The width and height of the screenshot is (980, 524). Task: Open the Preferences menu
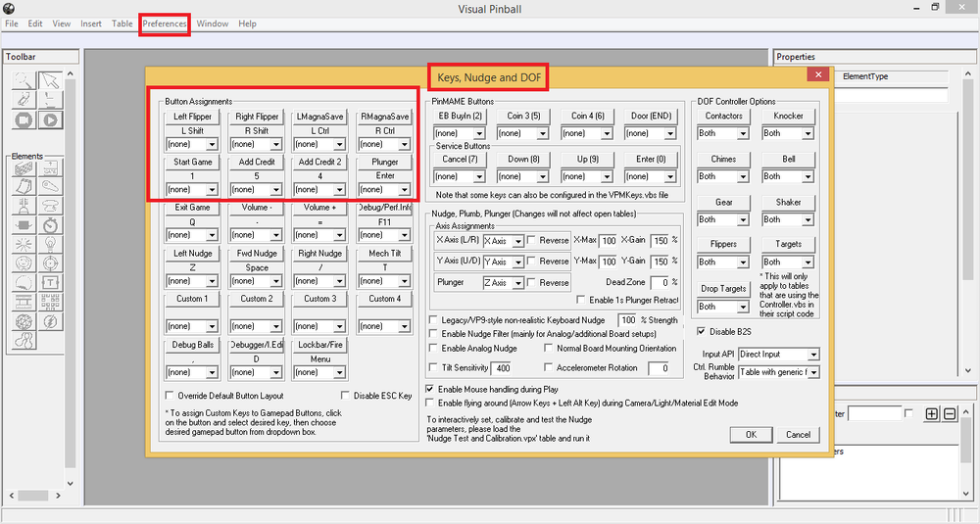[x=165, y=24]
